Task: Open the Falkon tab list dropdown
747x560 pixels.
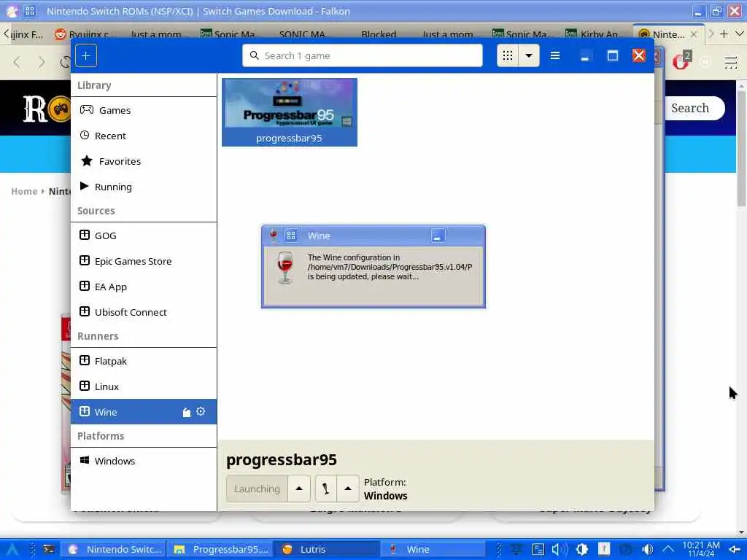Action: 740,34
